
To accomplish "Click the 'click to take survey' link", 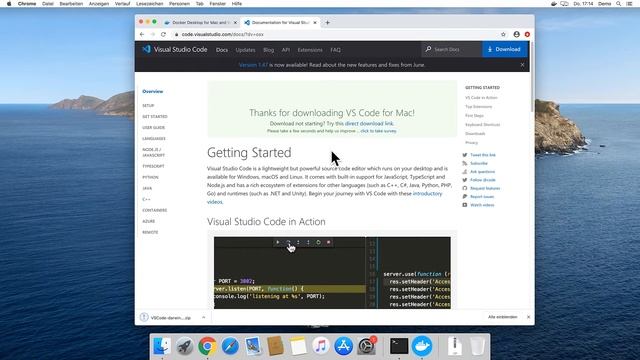I will pos(378,131).
